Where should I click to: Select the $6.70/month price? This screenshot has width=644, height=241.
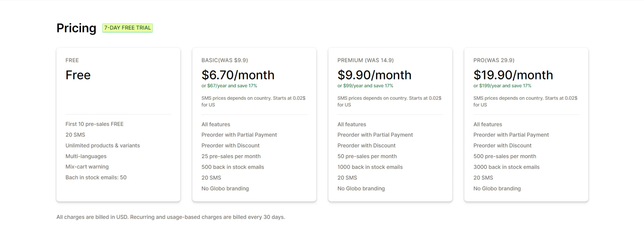(238, 75)
